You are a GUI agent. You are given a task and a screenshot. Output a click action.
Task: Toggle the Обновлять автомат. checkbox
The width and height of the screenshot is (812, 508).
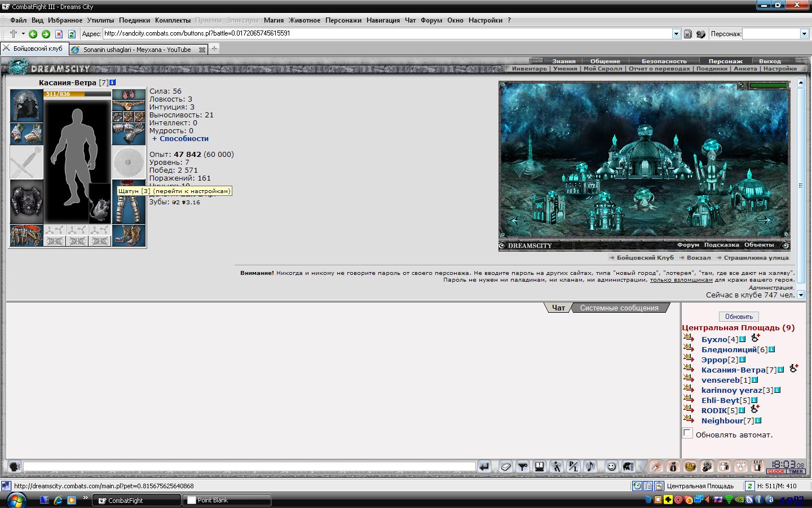click(687, 433)
